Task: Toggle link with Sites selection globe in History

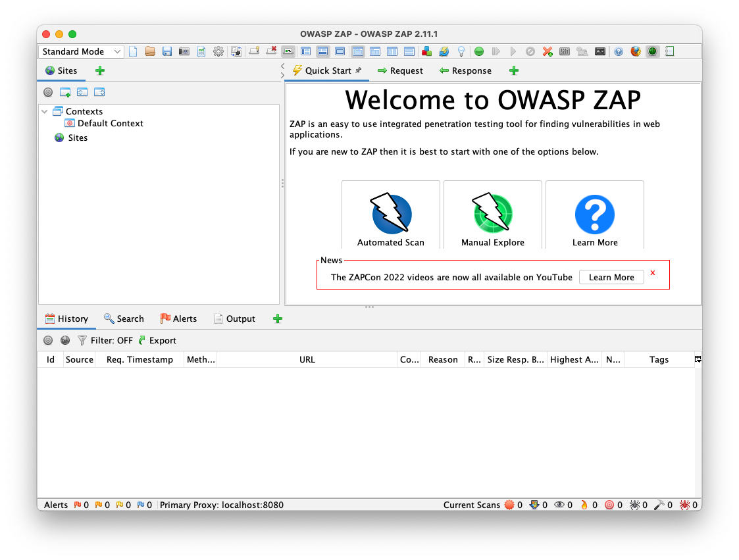Action: (x=65, y=340)
